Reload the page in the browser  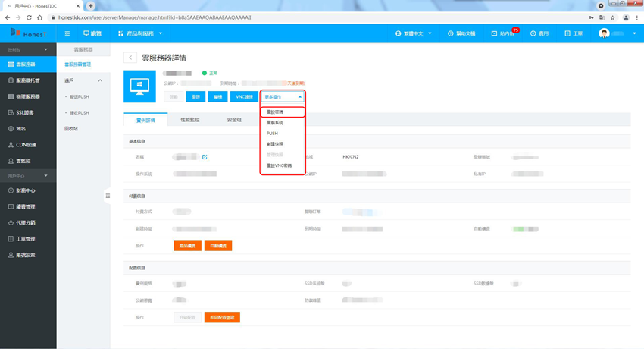[x=29, y=17]
